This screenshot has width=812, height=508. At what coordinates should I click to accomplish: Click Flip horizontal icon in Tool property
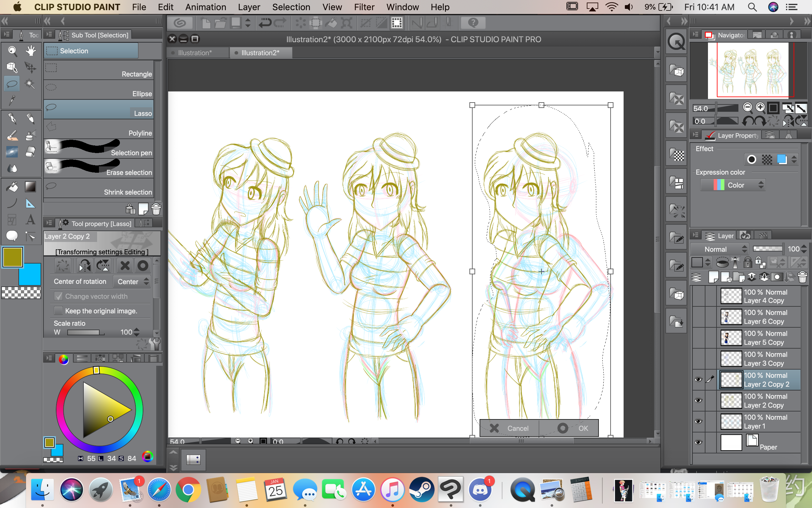pyautogui.click(x=85, y=266)
